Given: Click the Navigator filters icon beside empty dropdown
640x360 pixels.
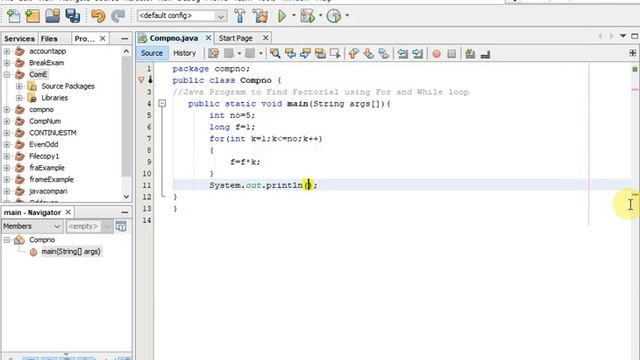Looking at the screenshot, I should (x=121, y=226).
